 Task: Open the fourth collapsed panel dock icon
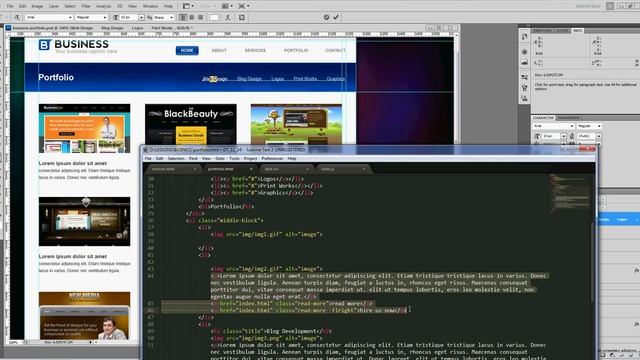coord(524,77)
